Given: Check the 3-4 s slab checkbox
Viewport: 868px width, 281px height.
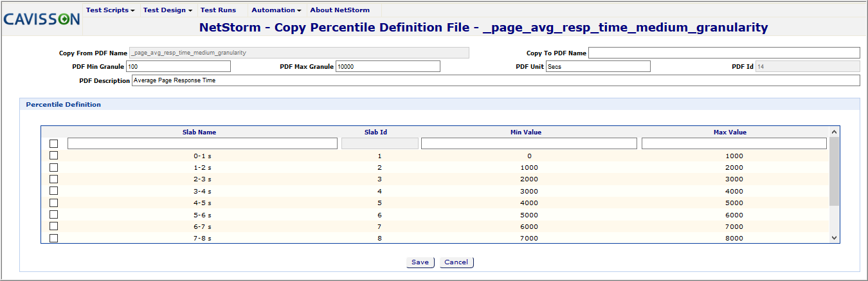Looking at the screenshot, I should [x=53, y=191].
